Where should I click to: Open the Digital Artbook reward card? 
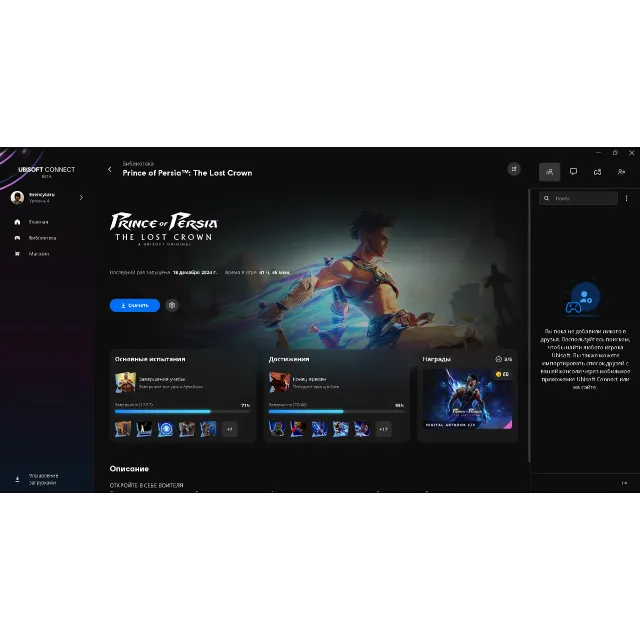pyautogui.click(x=467, y=399)
